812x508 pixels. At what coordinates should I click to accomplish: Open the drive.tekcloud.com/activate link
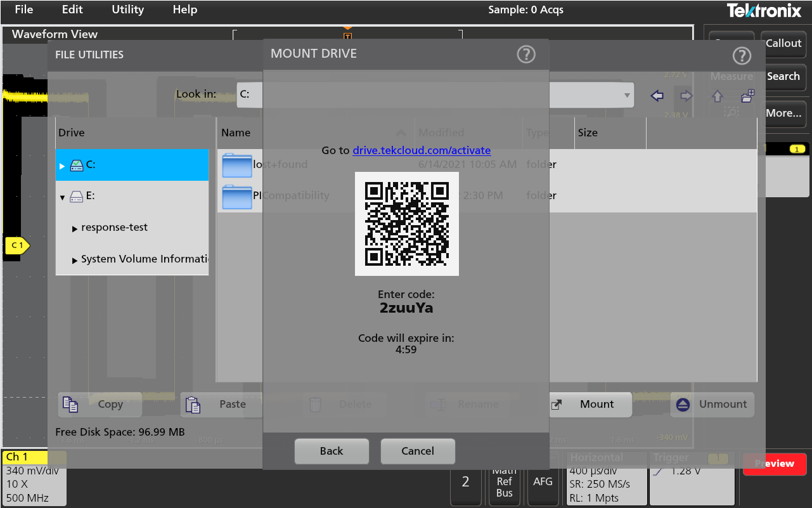click(421, 150)
